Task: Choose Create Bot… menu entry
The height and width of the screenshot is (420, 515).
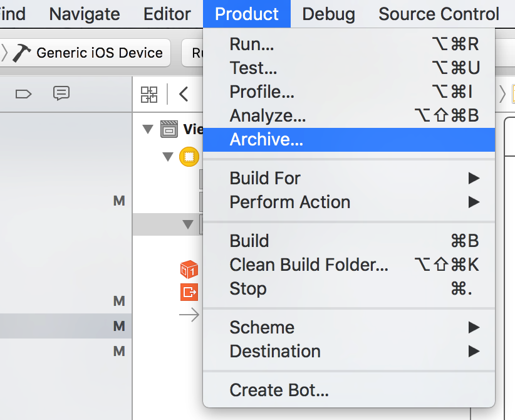Action: (279, 390)
